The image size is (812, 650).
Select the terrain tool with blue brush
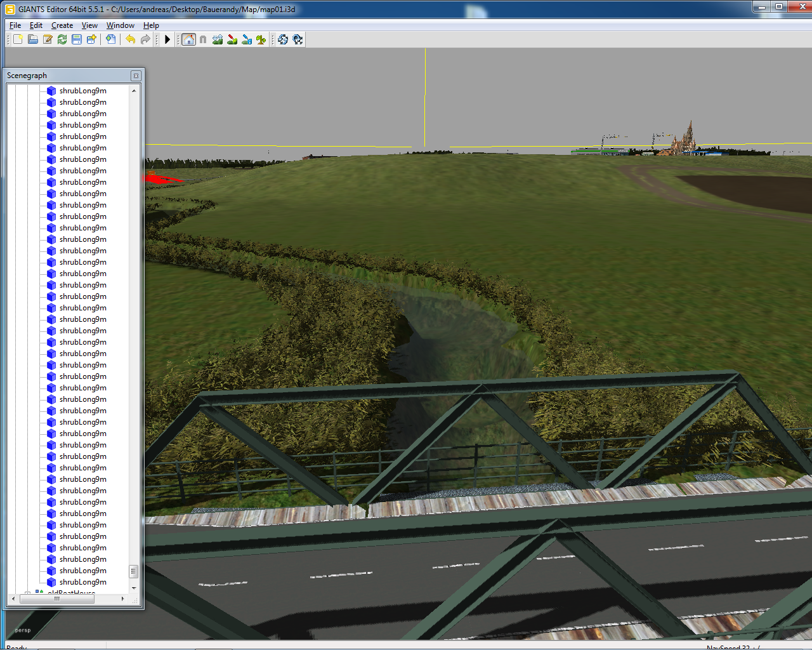pyautogui.click(x=247, y=39)
